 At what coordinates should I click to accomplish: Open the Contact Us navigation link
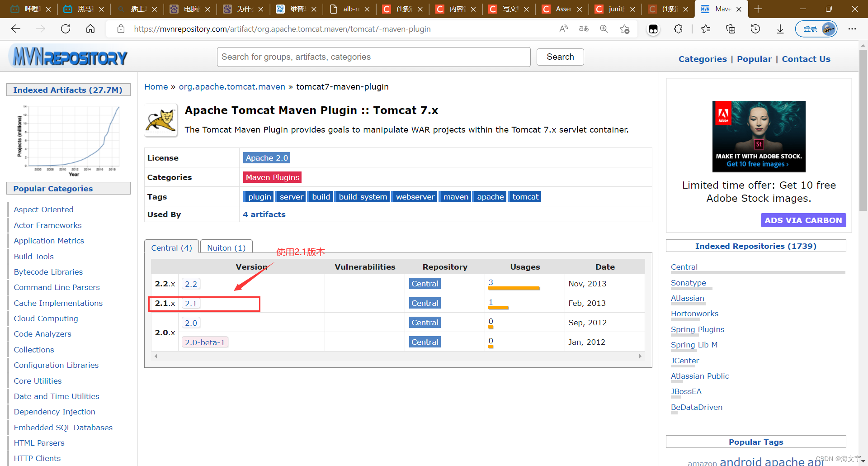pos(806,59)
